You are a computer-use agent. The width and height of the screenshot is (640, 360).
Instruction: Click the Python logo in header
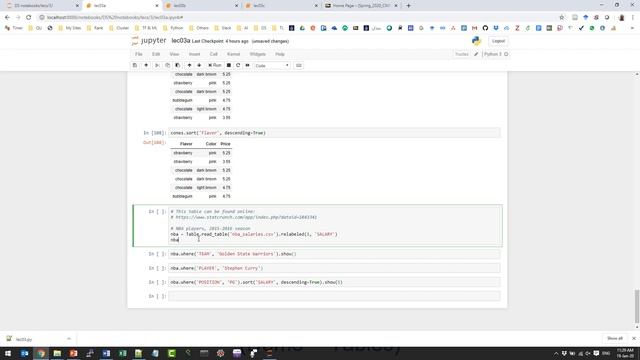click(476, 41)
